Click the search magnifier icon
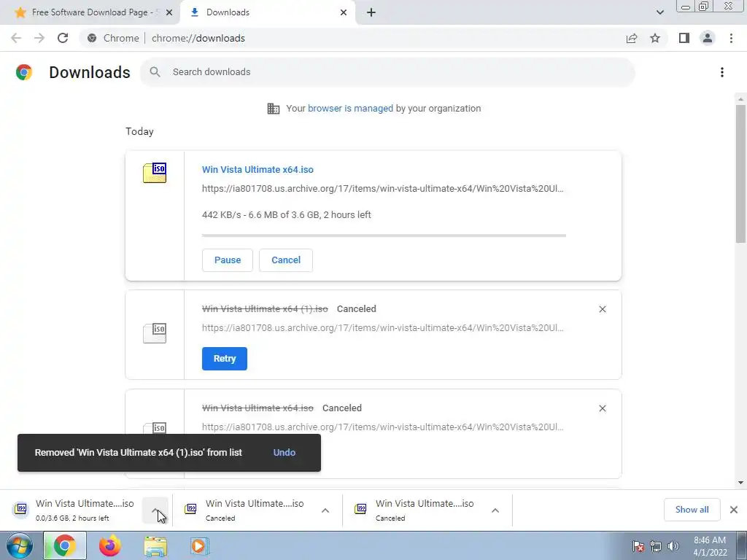The image size is (747, 560). [x=155, y=72]
